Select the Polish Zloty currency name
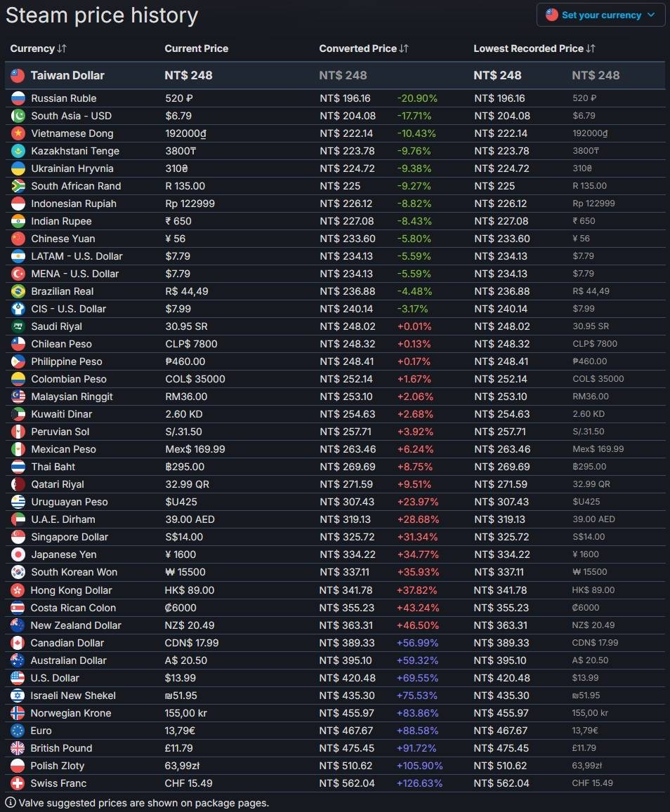Screen dimensions: 670x812 (x=58, y=766)
